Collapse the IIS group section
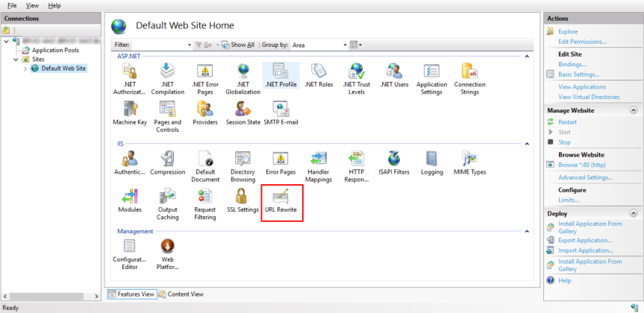644x313 pixels. click(x=527, y=144)
